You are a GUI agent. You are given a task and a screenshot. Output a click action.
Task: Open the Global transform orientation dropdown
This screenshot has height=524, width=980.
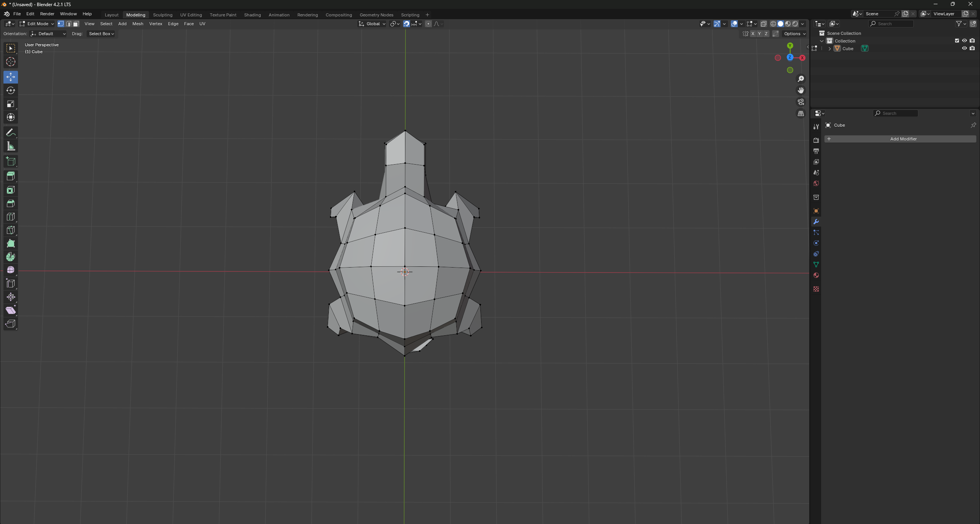click(372, 24)
